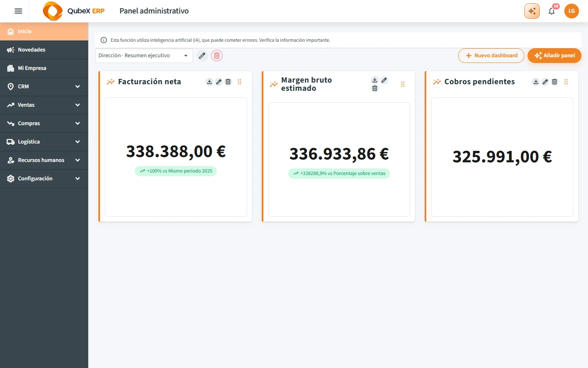Click the 325.991,00 € value
Image resolution: width=588 pixels, height=368 pixels.
502,157
